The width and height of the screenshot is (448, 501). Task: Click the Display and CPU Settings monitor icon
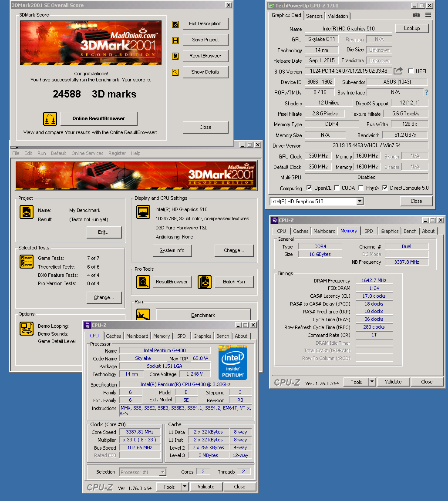click(x=143, y=212)
